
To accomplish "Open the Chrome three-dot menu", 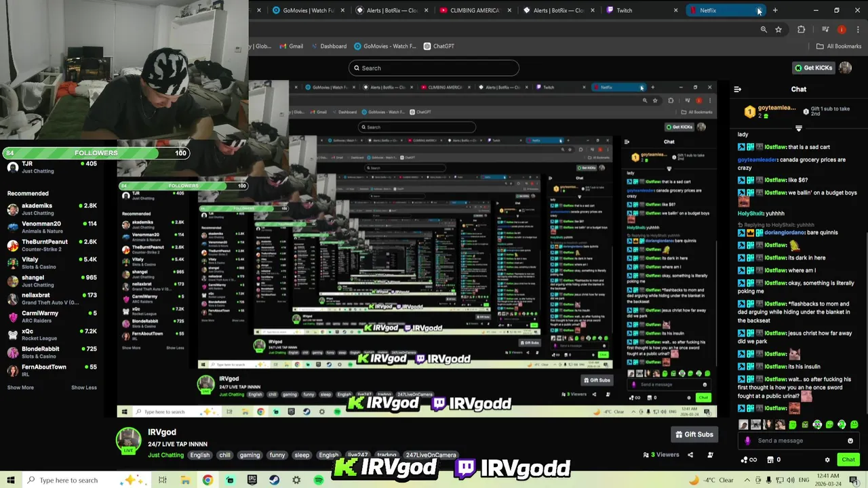I will [858, 29].
